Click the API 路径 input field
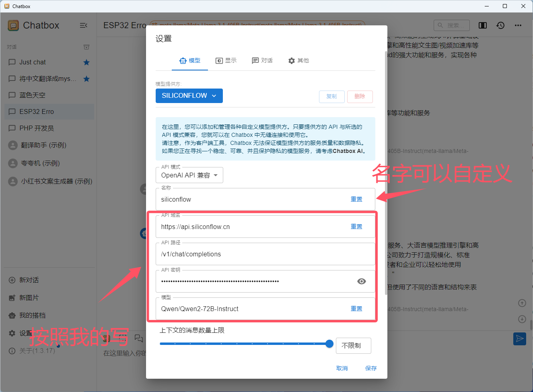The height and width of the screenshot is (392, 533). tap(265, 254)
